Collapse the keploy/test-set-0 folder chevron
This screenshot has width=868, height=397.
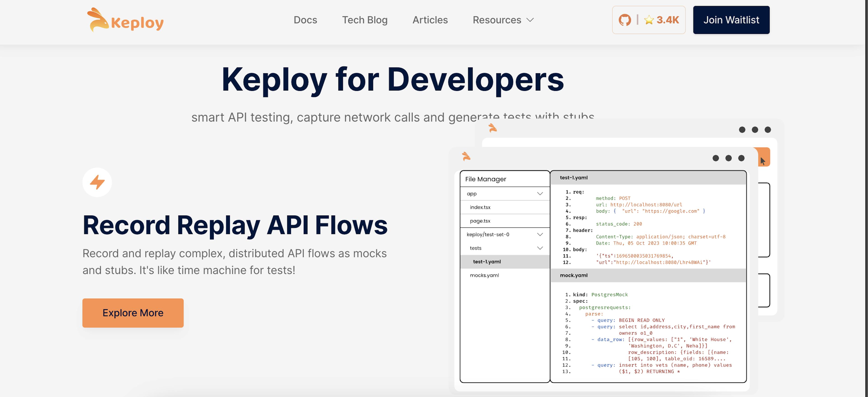540,235
